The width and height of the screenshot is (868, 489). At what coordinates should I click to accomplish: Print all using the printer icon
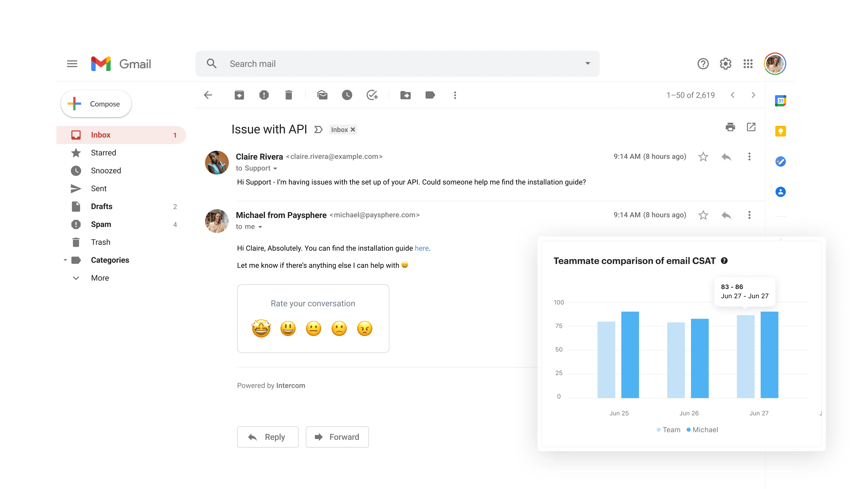[730, 127]
